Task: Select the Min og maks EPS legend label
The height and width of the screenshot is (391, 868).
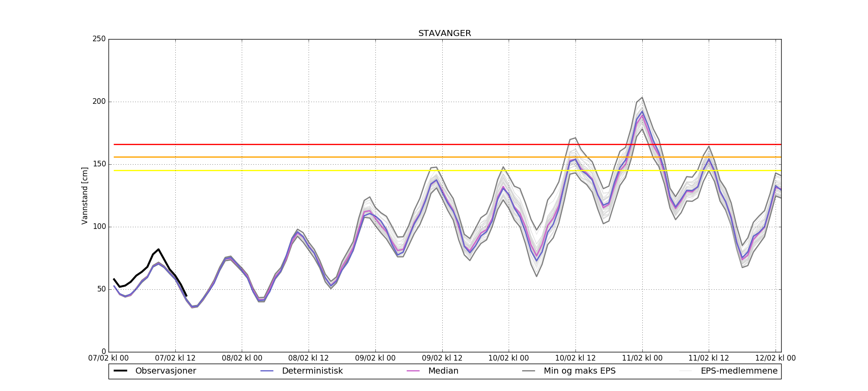Action: pyautogui.click(x=579, y=371)
